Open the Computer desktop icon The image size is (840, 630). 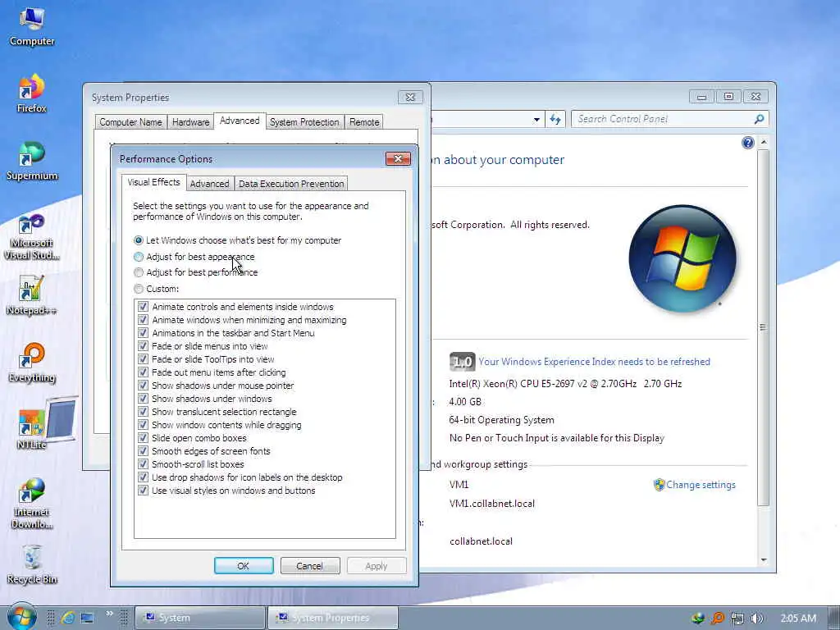click(x=32, y=27)
